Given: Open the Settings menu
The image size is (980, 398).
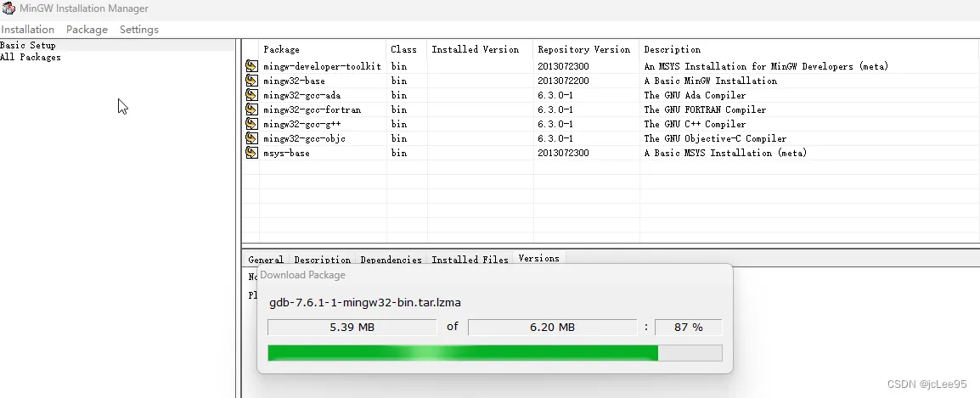Looking at the screenshot, I should pyautogui.click(x=138, y=30).
